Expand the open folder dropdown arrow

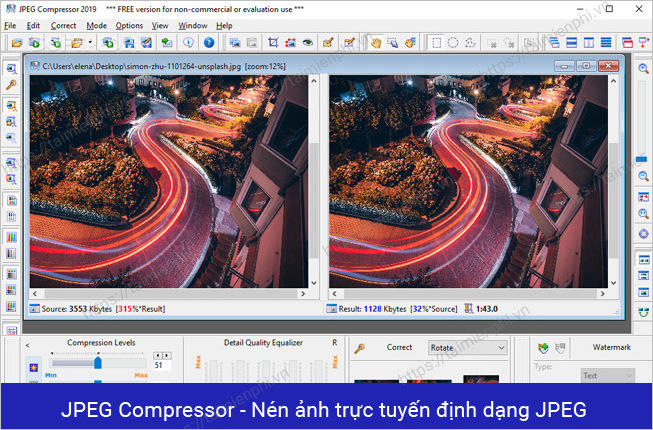click(x=90, y=42)
